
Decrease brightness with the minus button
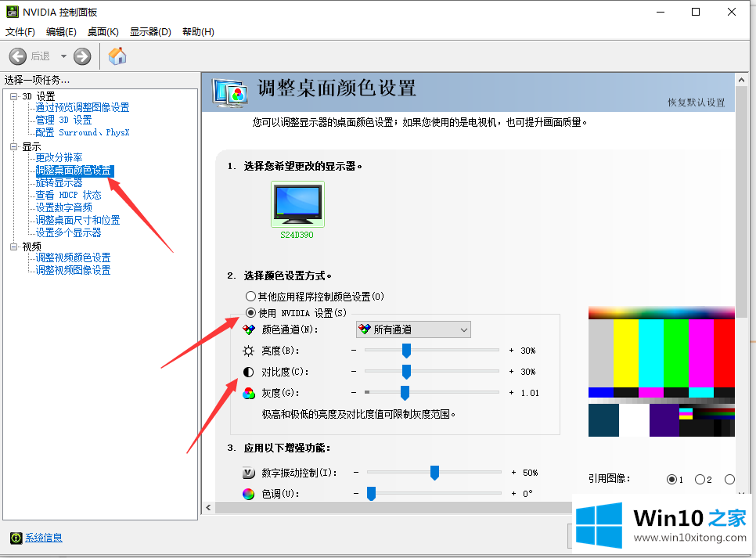(354, 350)
